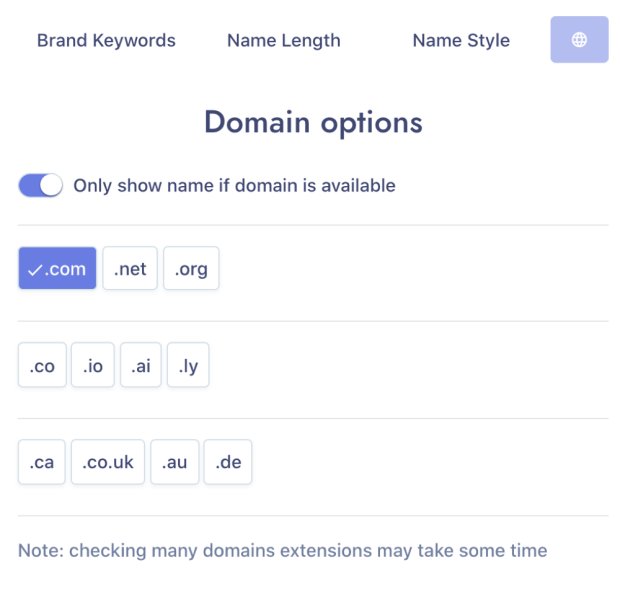
Task: Enable the .net domain extension
Action: (130, 269)
